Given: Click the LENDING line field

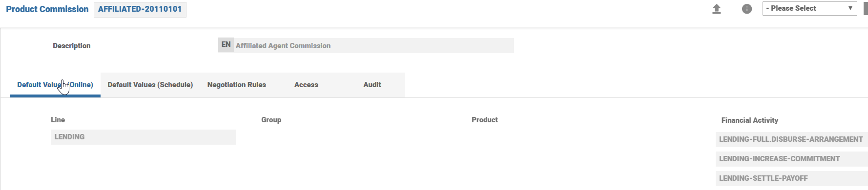Looking at the screenshot, I should click(144, 137).
